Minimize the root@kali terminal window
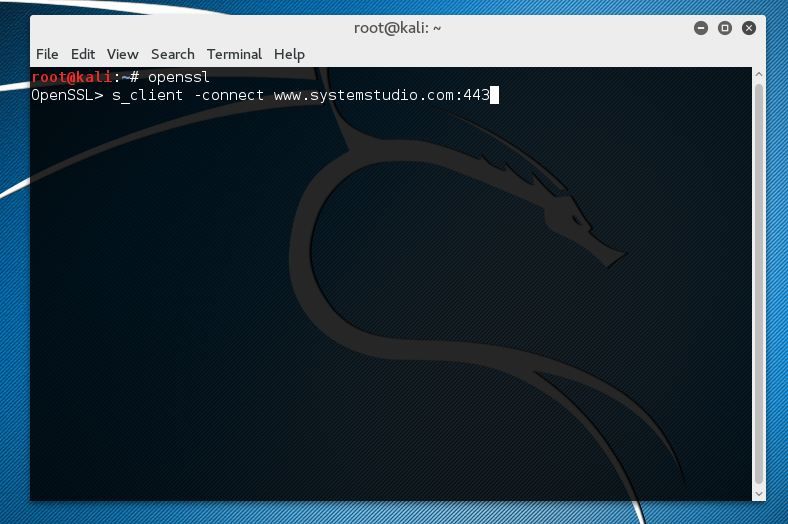The image size is (788, 524). coord(701,28)
